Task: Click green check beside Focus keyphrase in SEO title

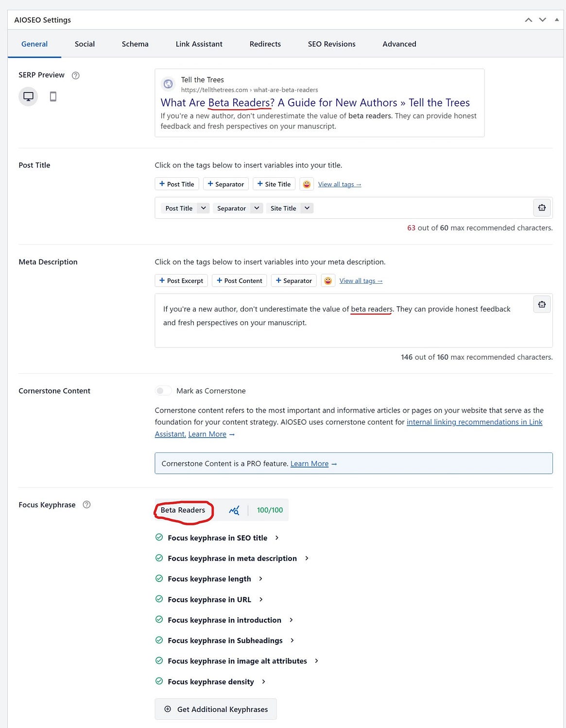Action: coord(159,537)
